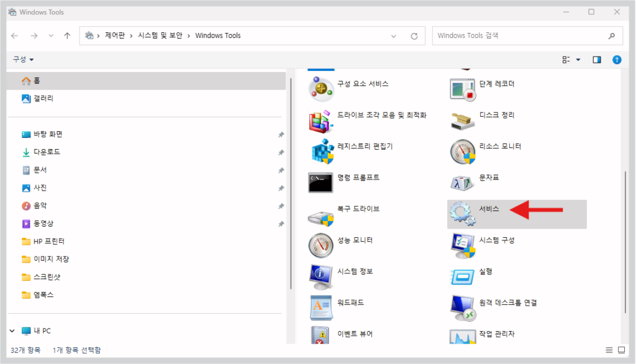Open 사진 quick access folder

(40, 188)
